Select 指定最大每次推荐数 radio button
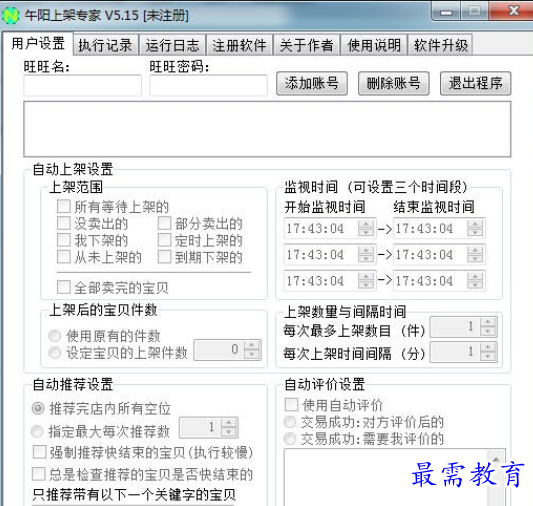Viewport: 533px width, 506px height. pyautogui.click(x=37, y=431)
